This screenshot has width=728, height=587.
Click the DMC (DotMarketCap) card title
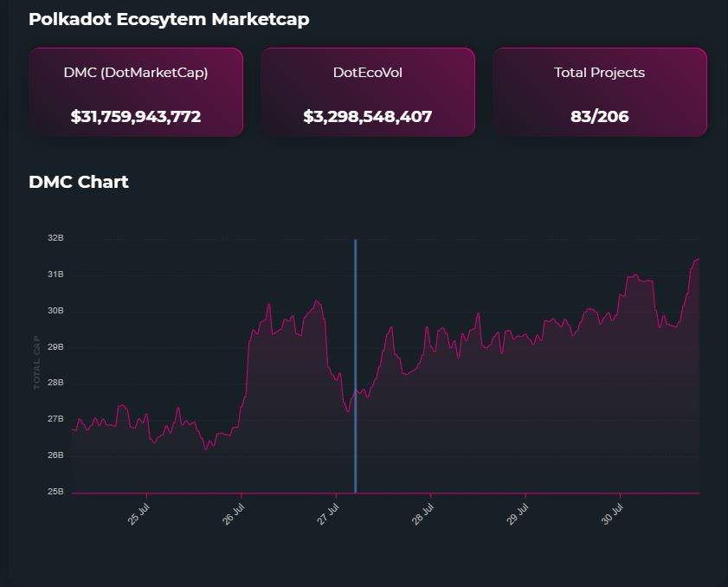(136, 73)
